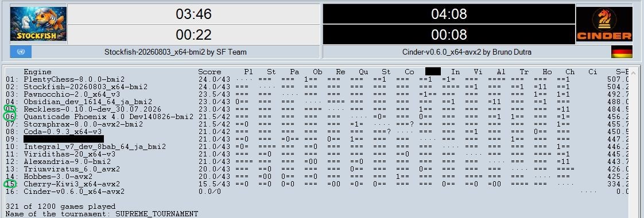This screenshot has width=644, height=218.
Task: Select Stockfish's move timer showing 00:22
Action: [x=193, y=35]
